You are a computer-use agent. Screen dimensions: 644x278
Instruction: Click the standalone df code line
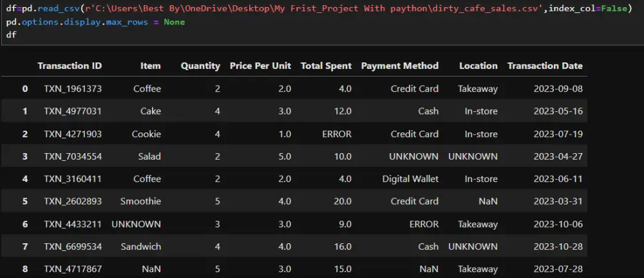(11, 35)
